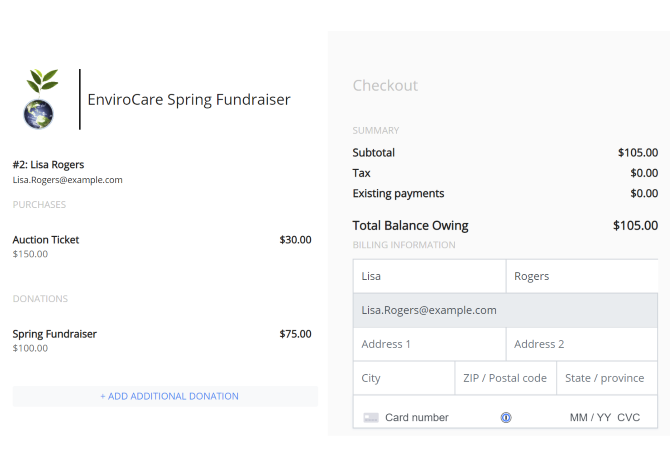Click the blue password manager autofill icon
The width and height of the screenshot is (670, 470).
(x=505, y=417)
